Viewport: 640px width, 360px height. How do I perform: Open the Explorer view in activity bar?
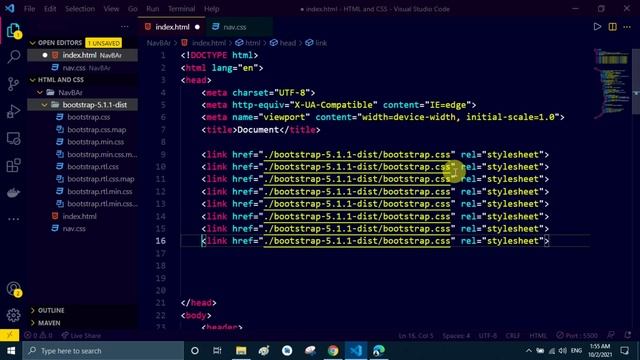click(x=13, y=31)
